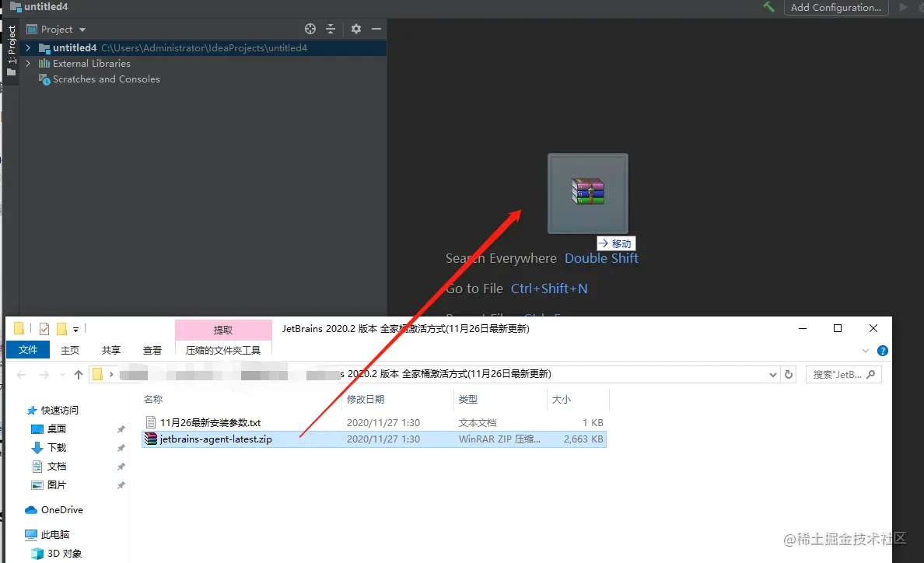Click the green Run arrow icon

pyautogui.click(x=903, y=7)
